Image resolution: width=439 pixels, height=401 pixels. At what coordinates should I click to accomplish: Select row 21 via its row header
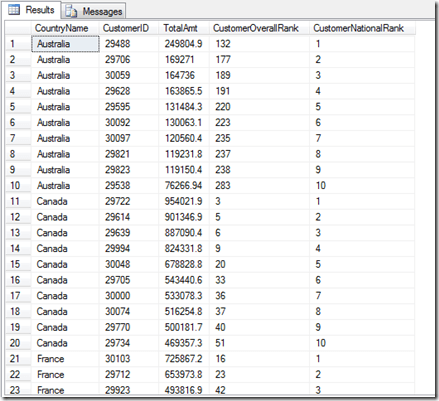click(18, 359)
